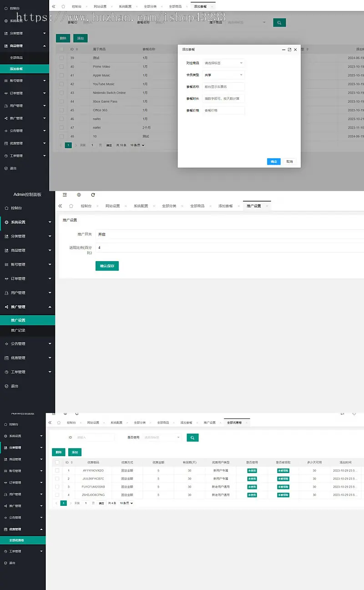The height and width of the screenshot is (590, 364).
Task: Click the 套餐价格 input field
Action: point(223,111)
